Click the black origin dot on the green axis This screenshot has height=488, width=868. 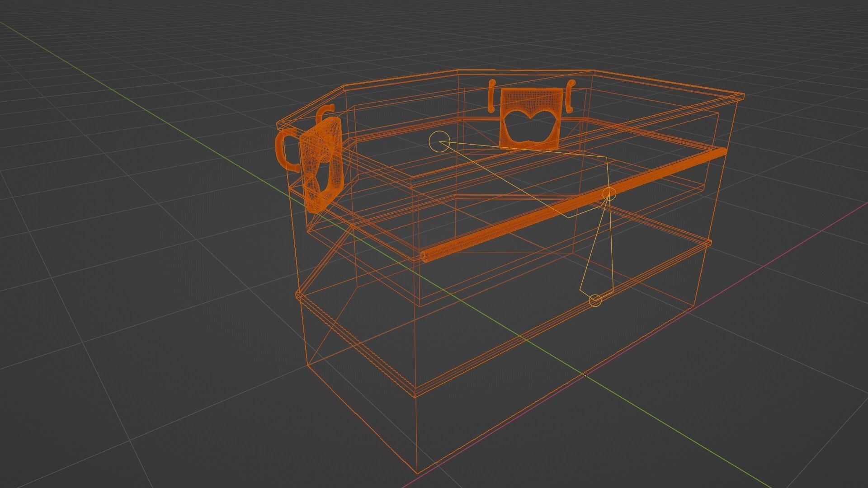tap(585, 375)
